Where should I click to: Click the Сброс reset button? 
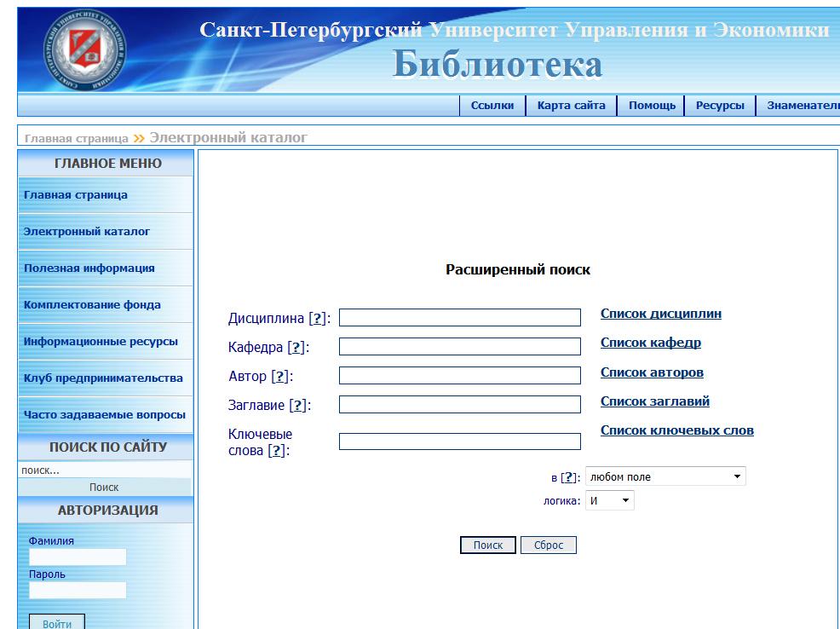pos(549,545)
